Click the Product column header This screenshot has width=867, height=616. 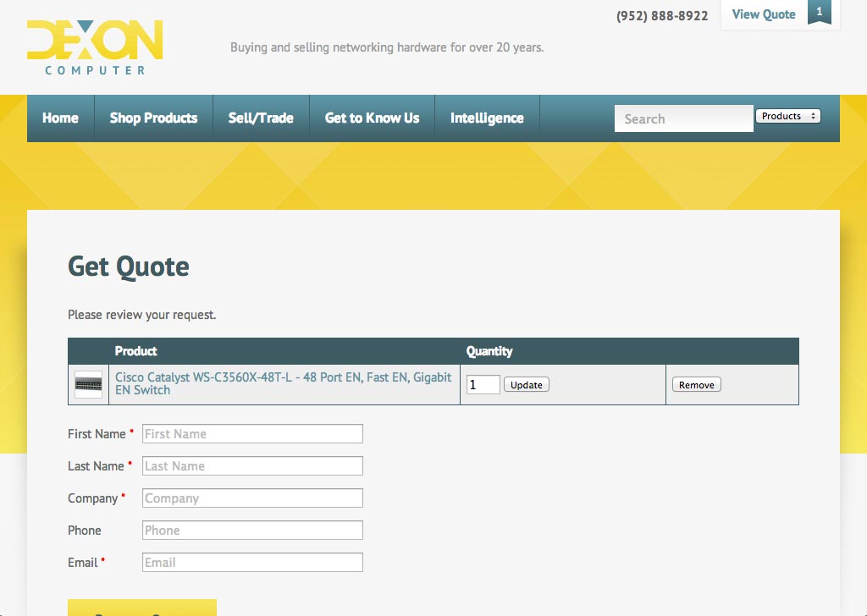click(136, 351)
